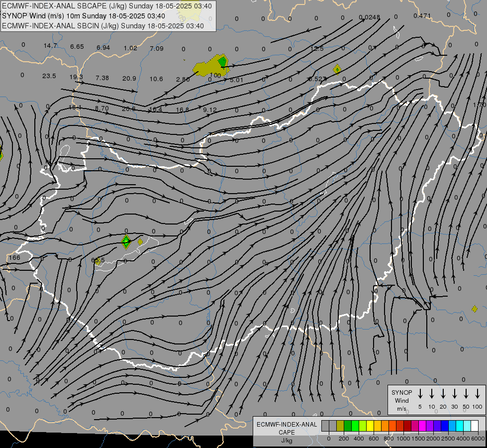
Task: Pick the red swatch before 1000 J/kg
Action: tap(400, 426)
